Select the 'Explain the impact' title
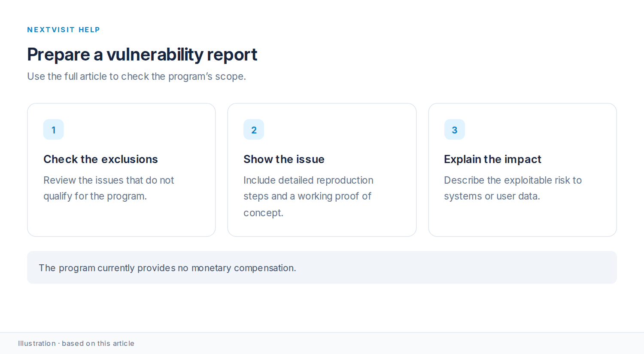 point(492,159)
